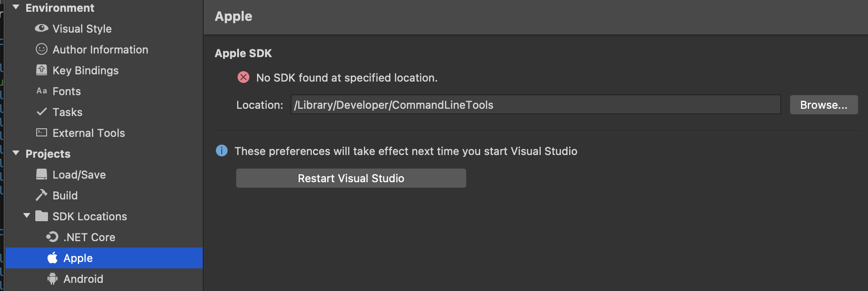Click the blue info icon
The image size is (868, 291).
click(x=222, y=150)
